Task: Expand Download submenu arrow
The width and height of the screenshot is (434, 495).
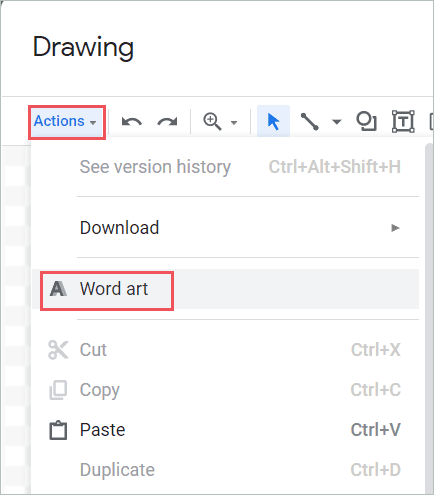Action: tap(395, 228)
